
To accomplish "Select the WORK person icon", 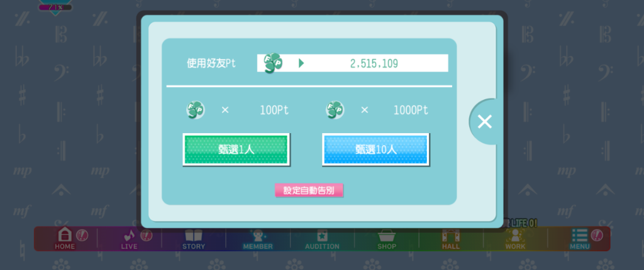I will (x=515, y=235).
